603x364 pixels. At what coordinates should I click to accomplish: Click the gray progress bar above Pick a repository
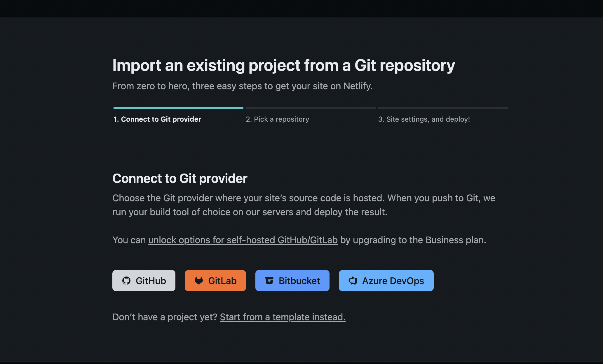pyautogui.click(x=311, y=108)
